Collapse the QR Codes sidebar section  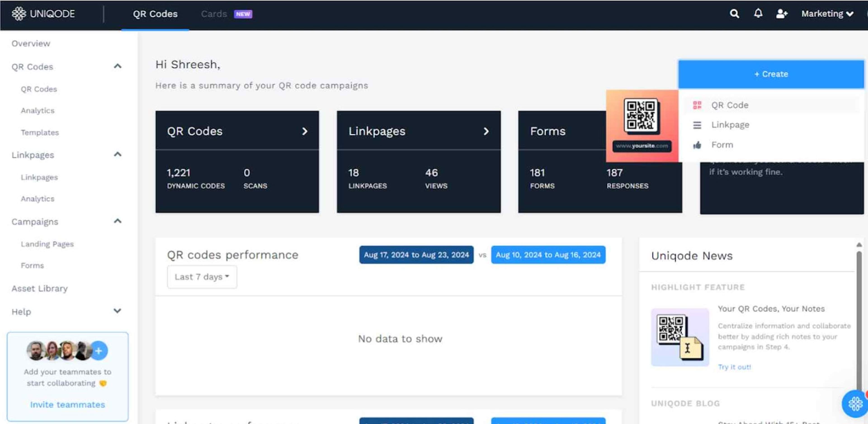click(x=117, y=66)
